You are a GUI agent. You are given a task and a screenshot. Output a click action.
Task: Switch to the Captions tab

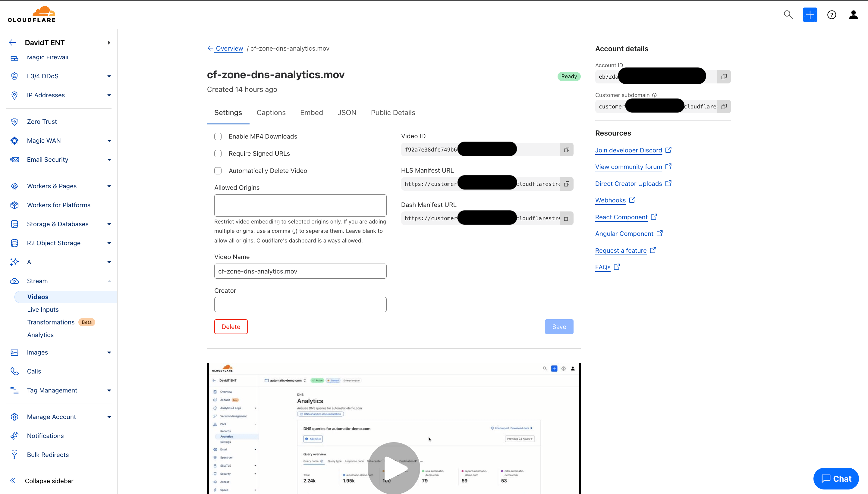tap(271, 112)
